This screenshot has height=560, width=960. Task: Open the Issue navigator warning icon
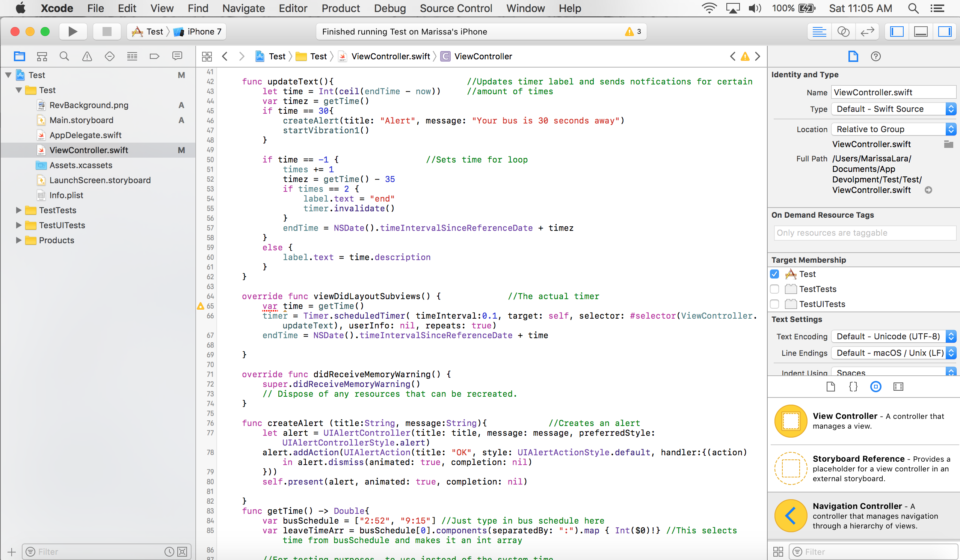[87, 57]
